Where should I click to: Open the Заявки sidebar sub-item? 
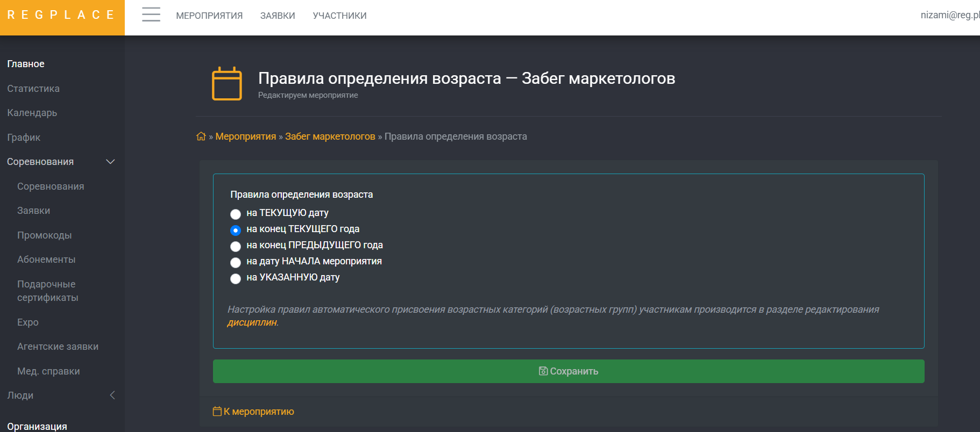(x=33, y=211)
